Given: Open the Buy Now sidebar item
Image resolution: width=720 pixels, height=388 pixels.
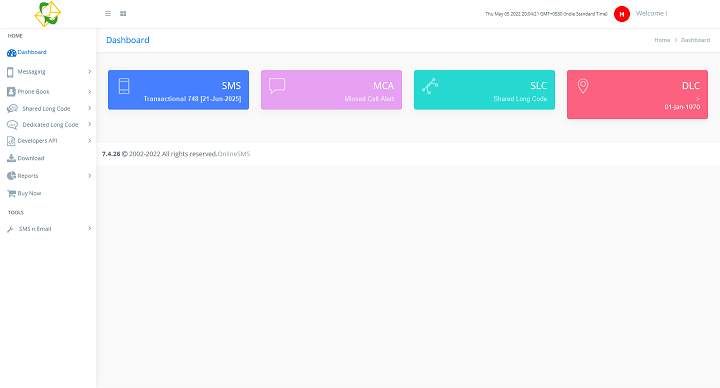Looking at the screenshot, I should (x=29, y=193).
